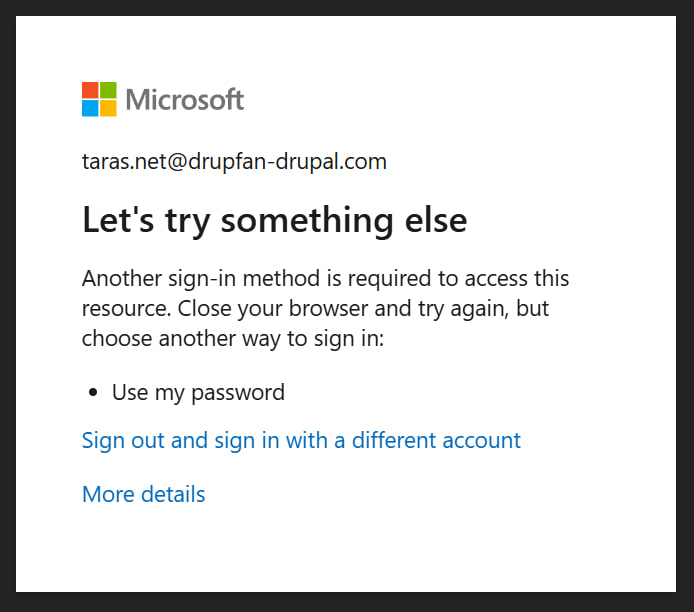The image size is (694, 612).
Task: Click the green square of Microsoft logo
Action: pos(108,90)
